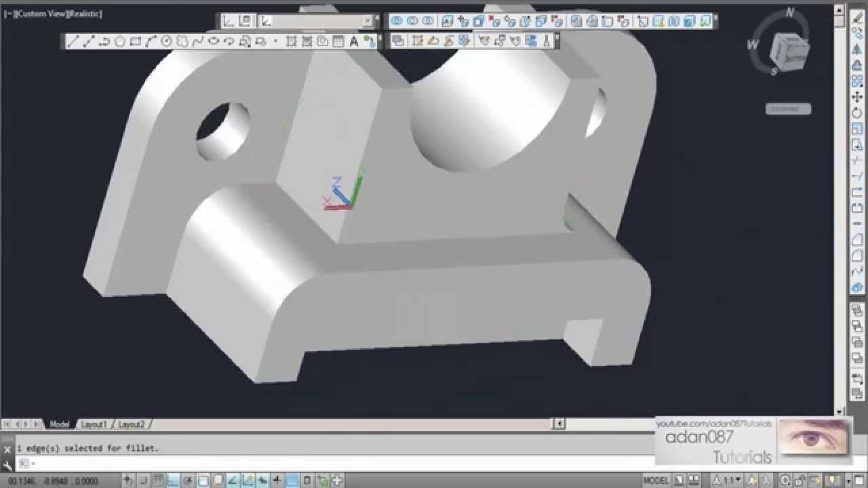Image resolution: width=868 pixels, height=488 pixels.
Task: Toggle Polar Tracking in status bar
Action: (x=188, y=481)
